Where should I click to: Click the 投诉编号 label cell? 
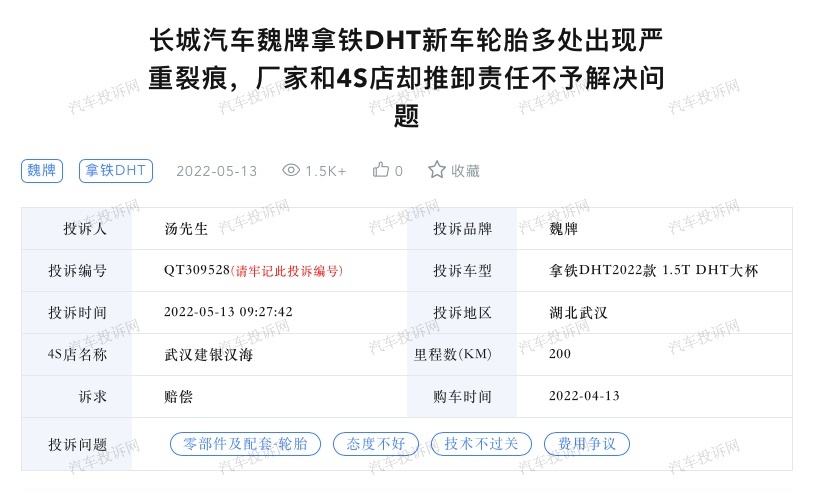pos(77,271)
